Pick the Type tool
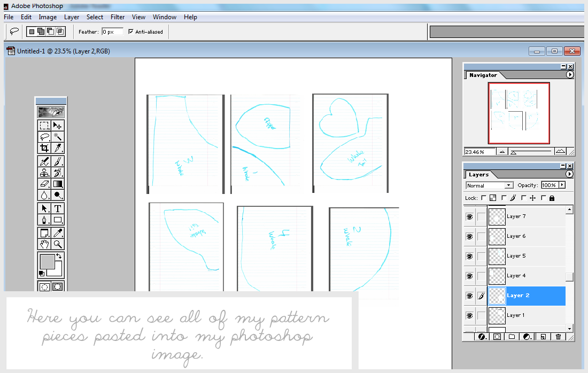 click(x=57, y=209)
